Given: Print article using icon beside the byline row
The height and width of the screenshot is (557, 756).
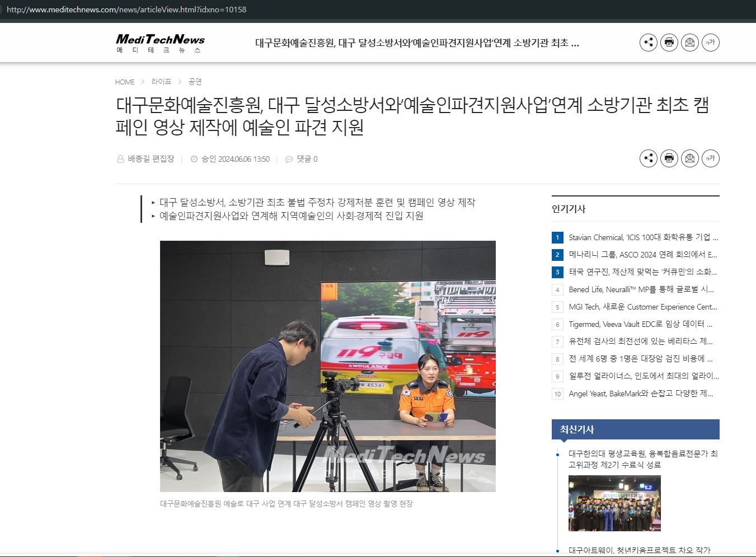Looking at the screenshot, I should click(x=669, y=158).
